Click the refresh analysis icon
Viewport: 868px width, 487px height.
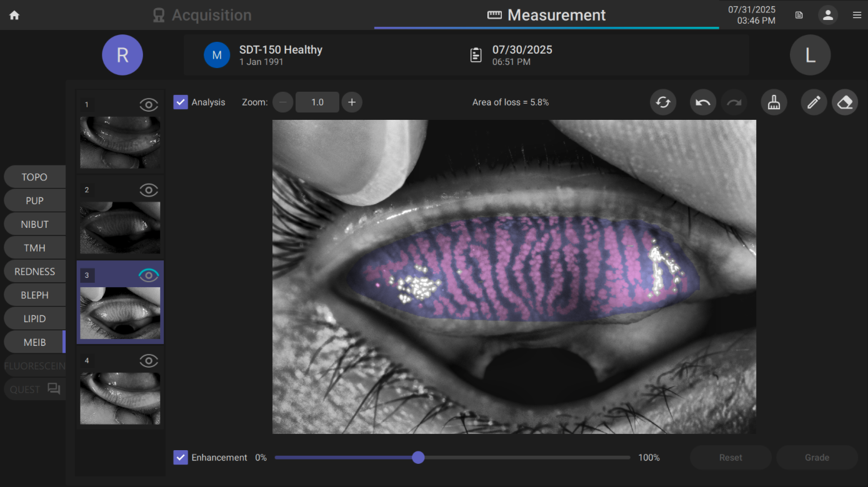coord(663,102)
